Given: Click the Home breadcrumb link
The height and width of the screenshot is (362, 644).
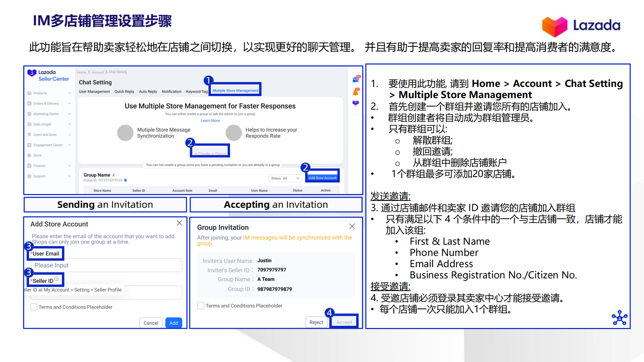Looking at the screenshot, I should [81, 72].
